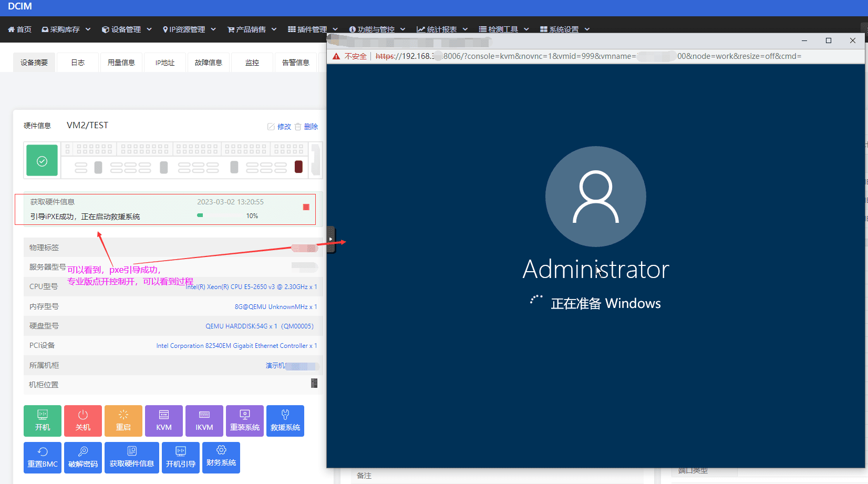Open the IKVM console button
This screenshot has width=868, height=484.
(x=204, y=421)
